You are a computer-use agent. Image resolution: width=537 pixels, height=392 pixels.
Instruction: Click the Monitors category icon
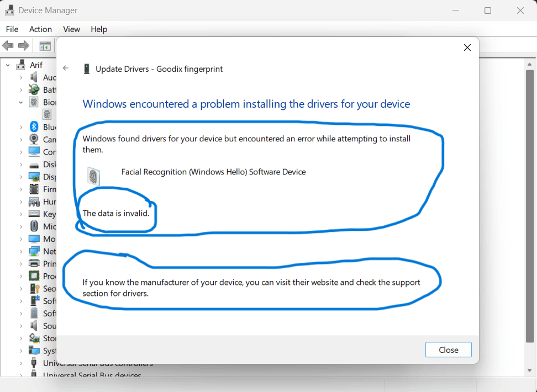click(34, 239)
